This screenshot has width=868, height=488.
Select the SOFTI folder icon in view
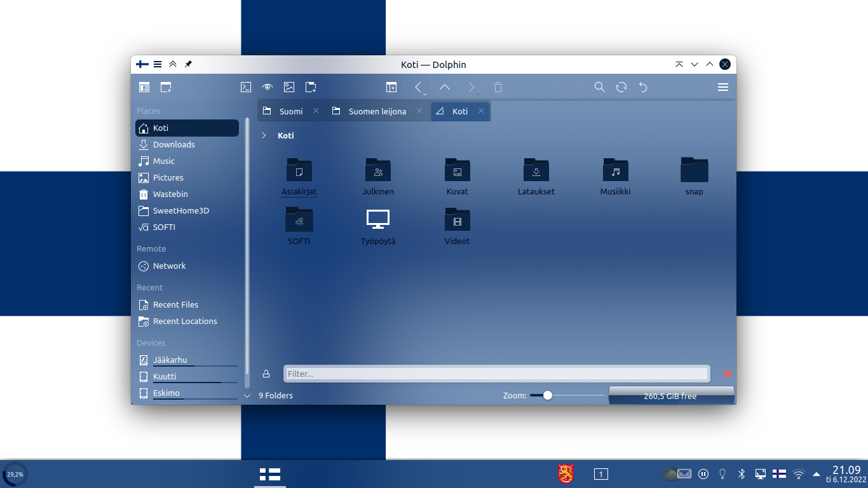point(299,220)
